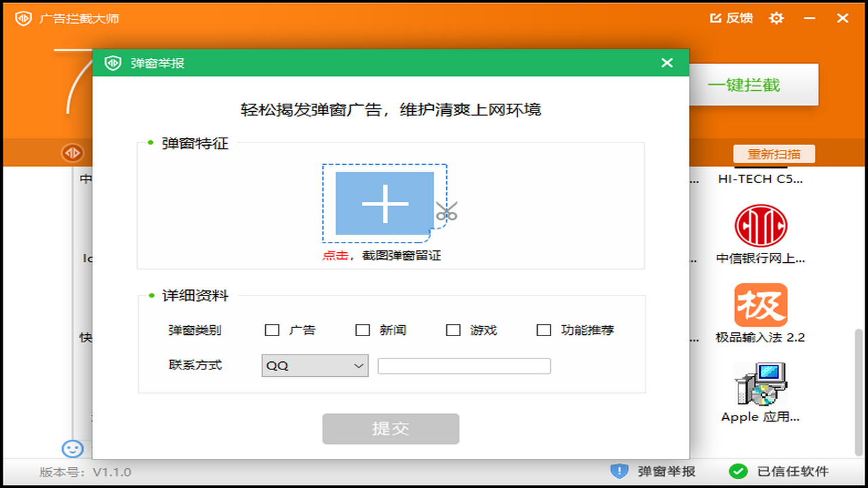Click the shield logo in the dialog title bar
868x488 pixels.
coord(112,62)
